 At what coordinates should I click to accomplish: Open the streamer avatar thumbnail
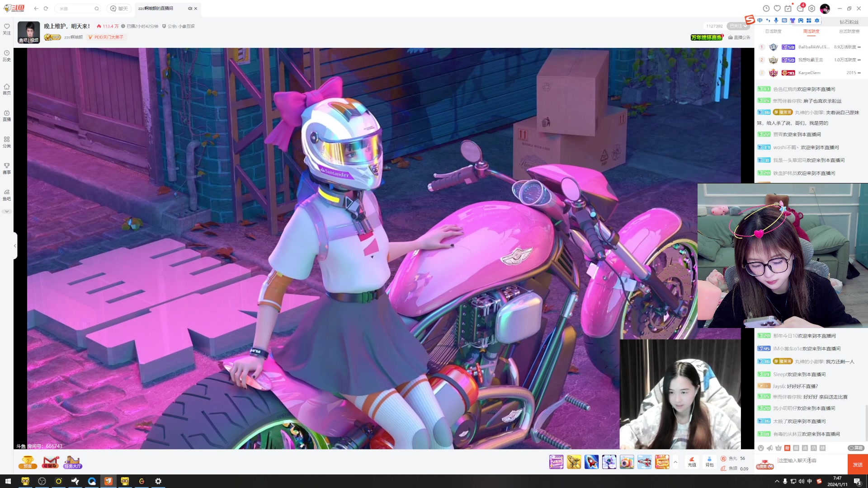coord(29,33)
